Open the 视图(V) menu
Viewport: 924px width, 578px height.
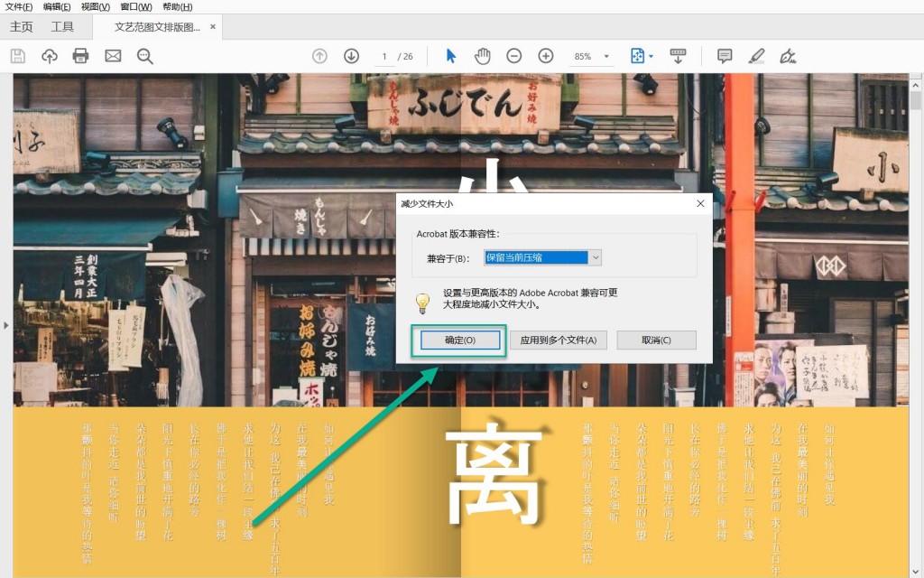click(96, 7)
